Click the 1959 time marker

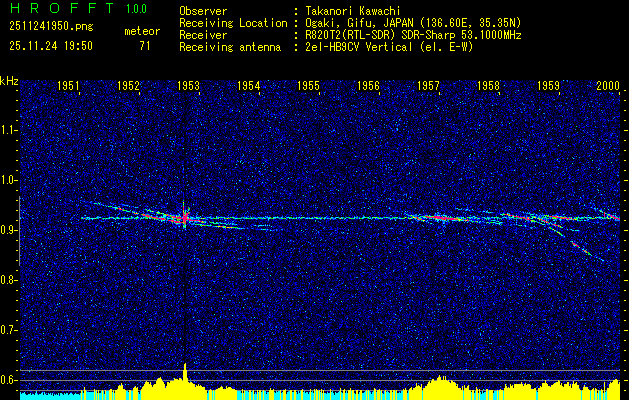[x=548, y=85]
